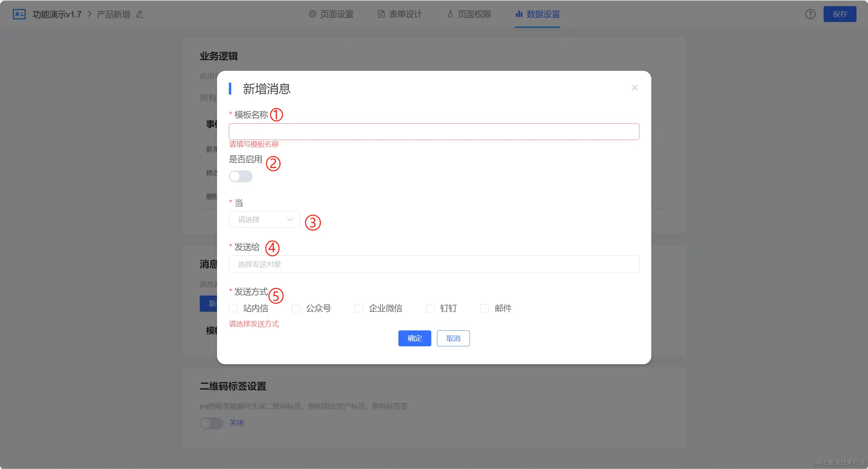The image size is (868, 469).
Task: Click the chevron arrow in 请选择 dropdown
Action: 290,220
